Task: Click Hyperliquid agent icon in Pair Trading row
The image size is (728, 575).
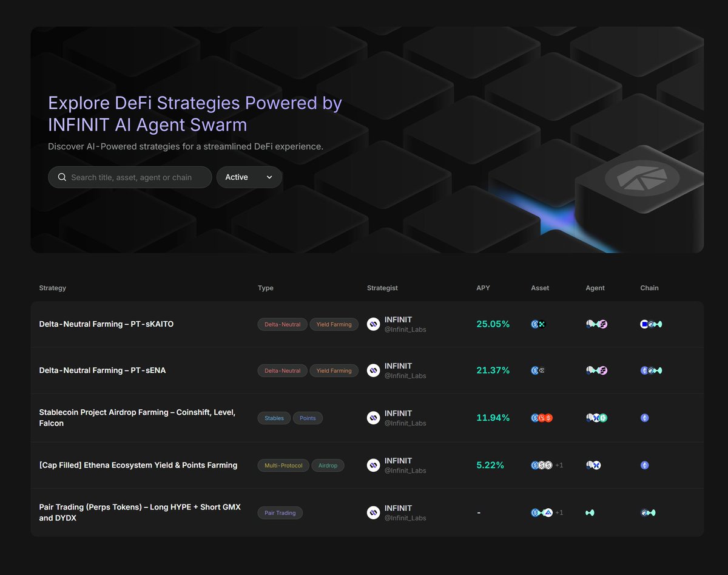Action: click(590, 512)
